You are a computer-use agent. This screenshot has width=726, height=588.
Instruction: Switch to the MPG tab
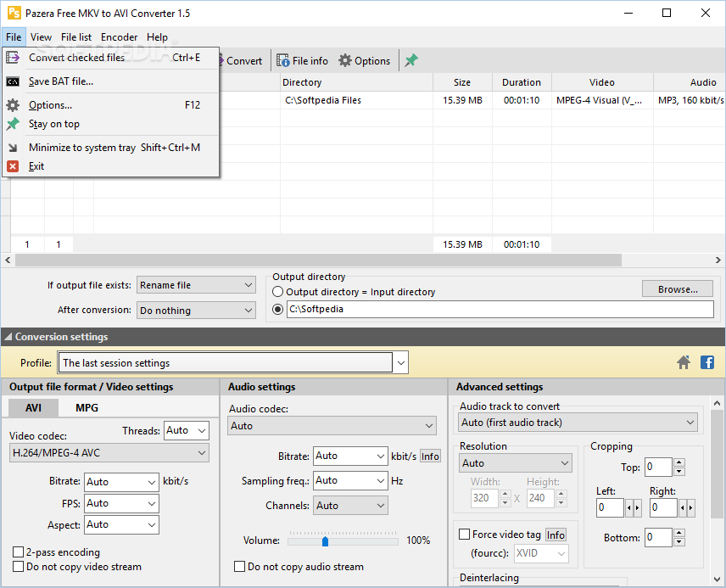coord(87,408)
